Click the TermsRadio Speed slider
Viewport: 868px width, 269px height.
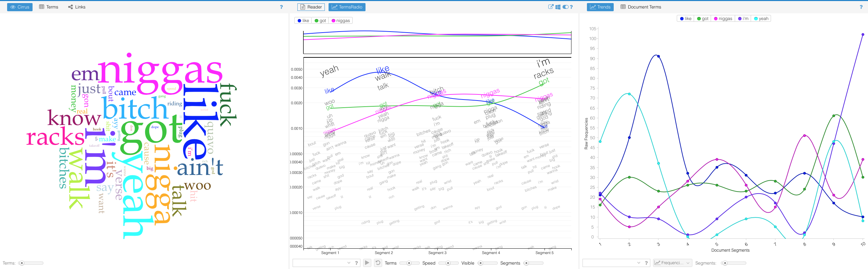(448, 263)
